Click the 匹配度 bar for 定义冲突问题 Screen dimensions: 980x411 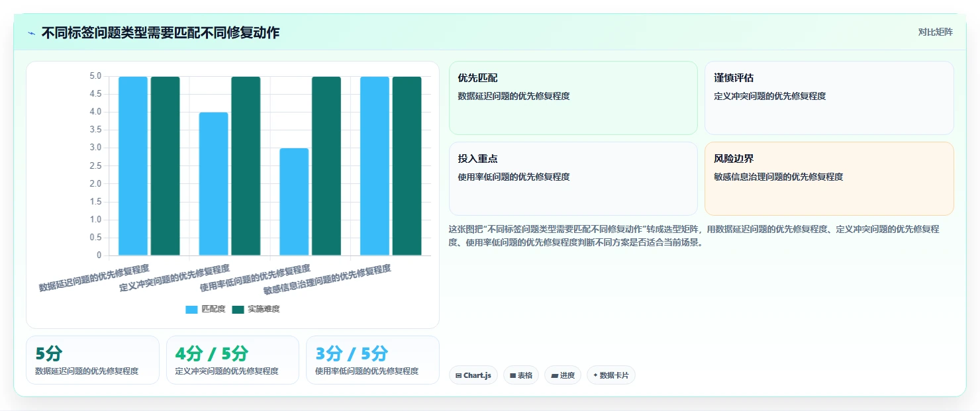click(x=214, y=184)
